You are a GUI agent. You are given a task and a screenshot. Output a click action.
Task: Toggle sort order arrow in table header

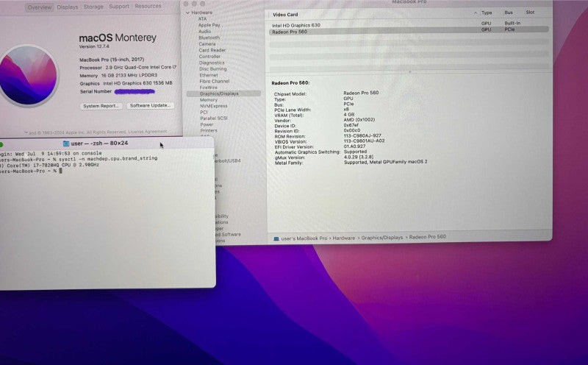476,13
